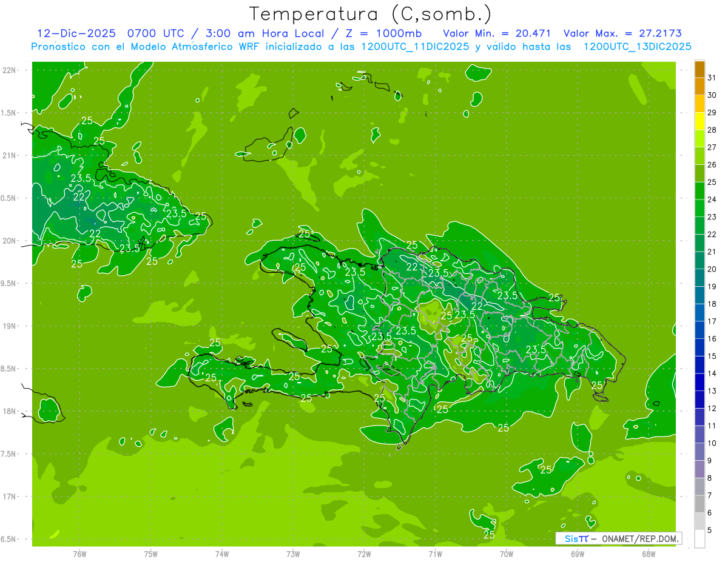This screenshot has width=728, height=562.
Task: Click the gray legend band between 6 and 7
Action: tap(699, 504)
